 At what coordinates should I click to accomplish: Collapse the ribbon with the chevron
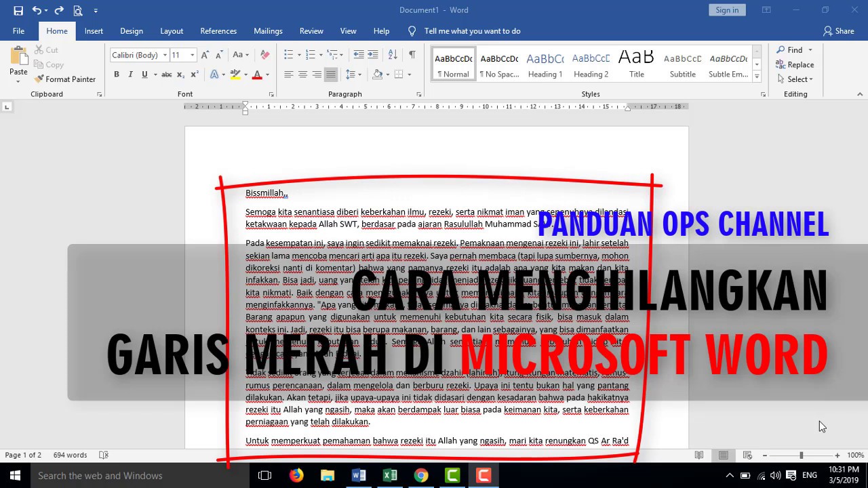pyautogui.click(x=860, y=94)
